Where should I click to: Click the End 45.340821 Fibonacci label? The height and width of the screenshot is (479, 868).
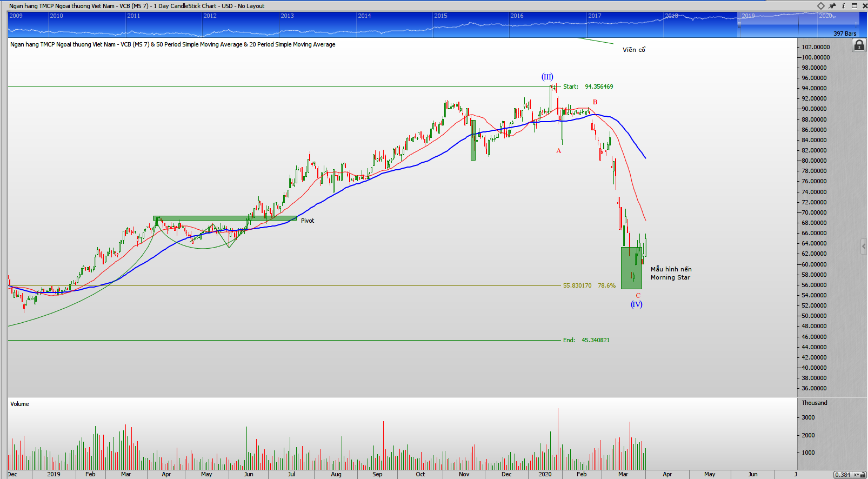click(586, 340)
